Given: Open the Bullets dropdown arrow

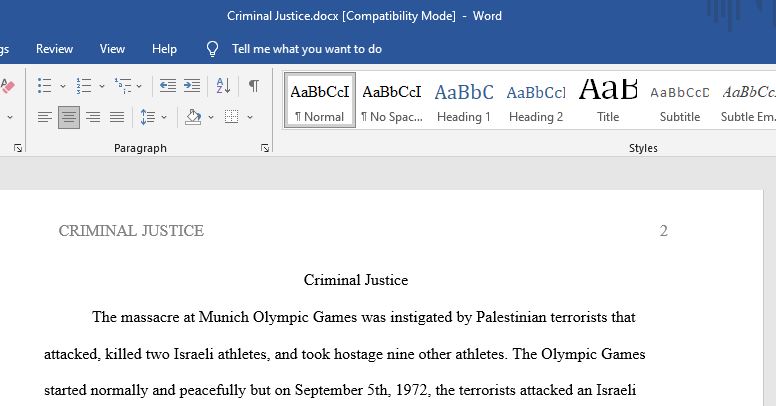Looking at the screenshot, I should pos(63,86).
